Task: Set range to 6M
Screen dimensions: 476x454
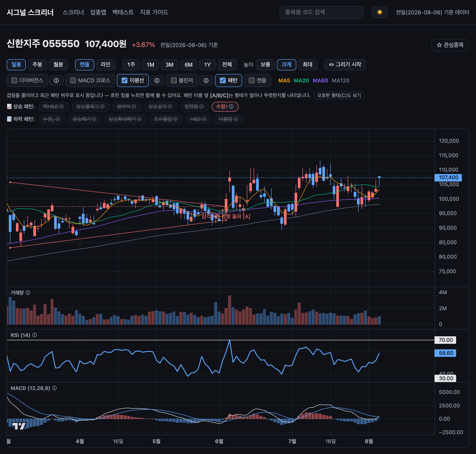Action: 189,65
